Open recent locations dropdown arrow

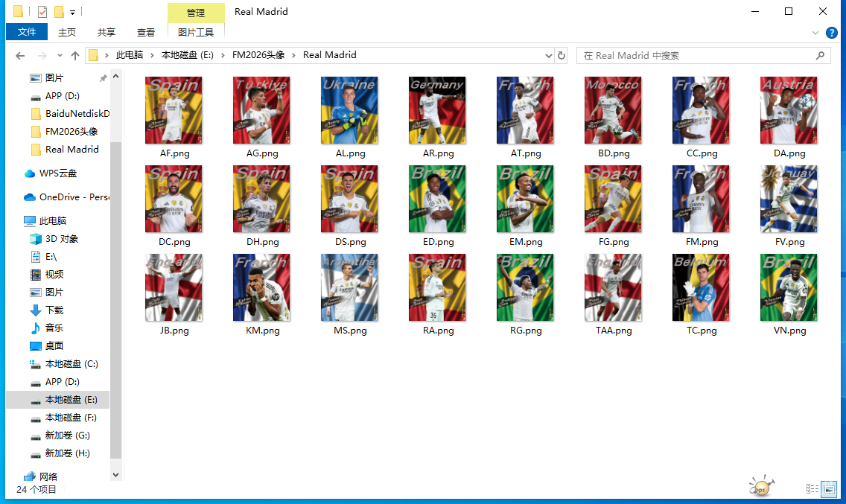(60, 56)
